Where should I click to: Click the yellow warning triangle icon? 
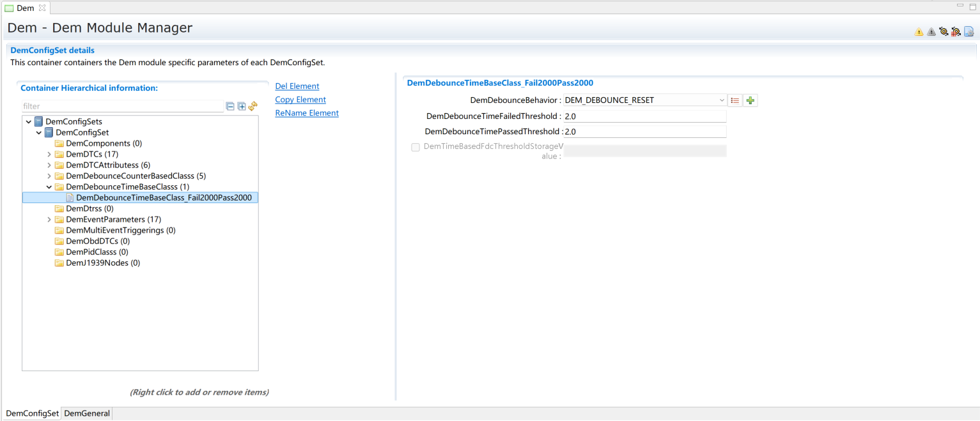[x=919, y=32]
